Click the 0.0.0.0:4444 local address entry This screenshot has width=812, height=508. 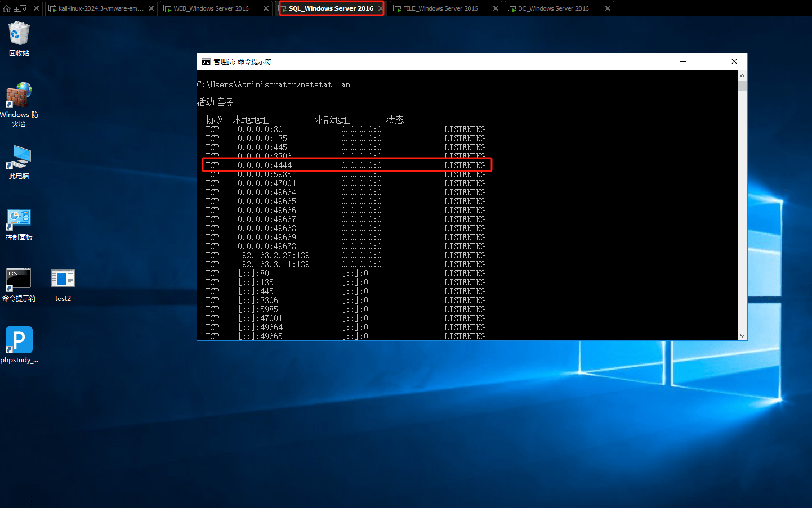click(265, 165)
